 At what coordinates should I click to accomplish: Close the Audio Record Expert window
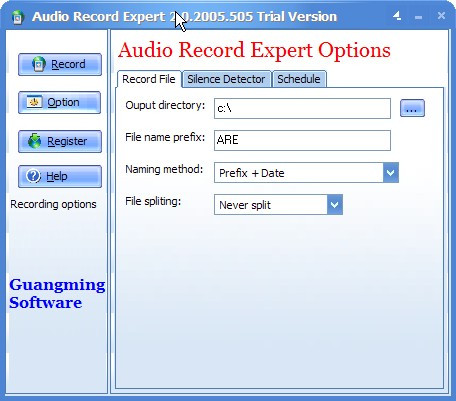pos(441,16)
